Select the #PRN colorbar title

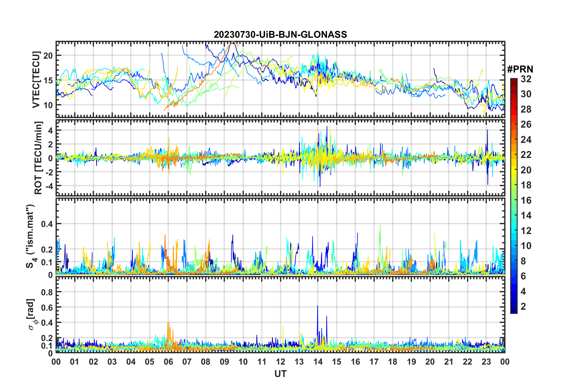point(520,69)
